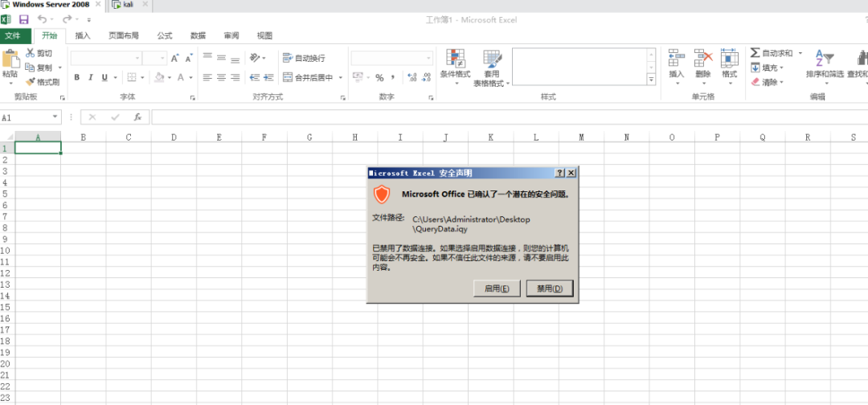
Task: Click Merge and Center (合并后居中)
Action: point(308,77)
